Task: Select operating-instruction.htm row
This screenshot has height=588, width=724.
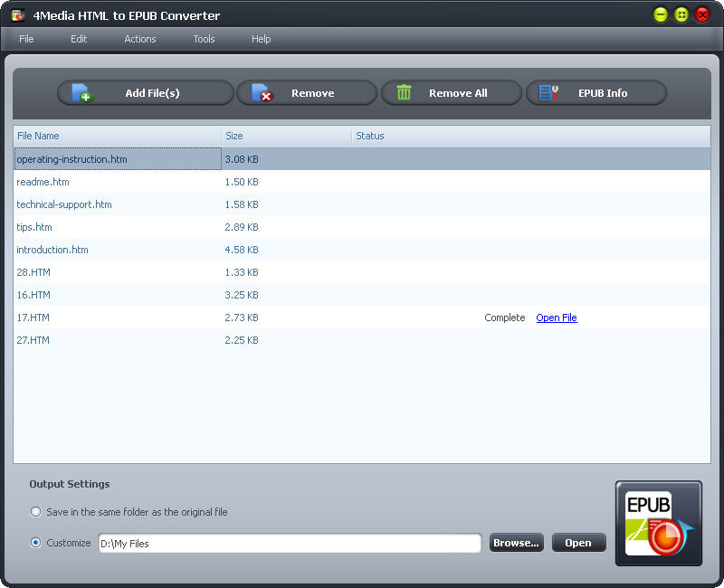Action: [362, 159]
